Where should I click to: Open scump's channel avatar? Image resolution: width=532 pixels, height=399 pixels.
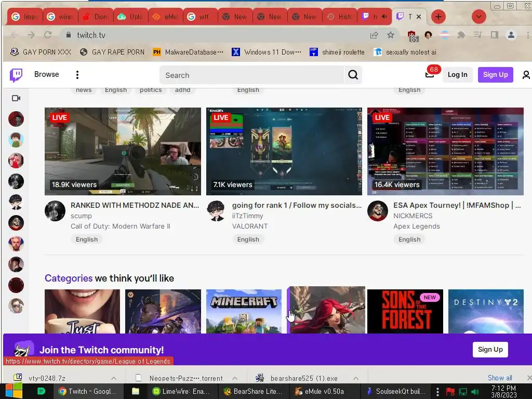point(55,211)
